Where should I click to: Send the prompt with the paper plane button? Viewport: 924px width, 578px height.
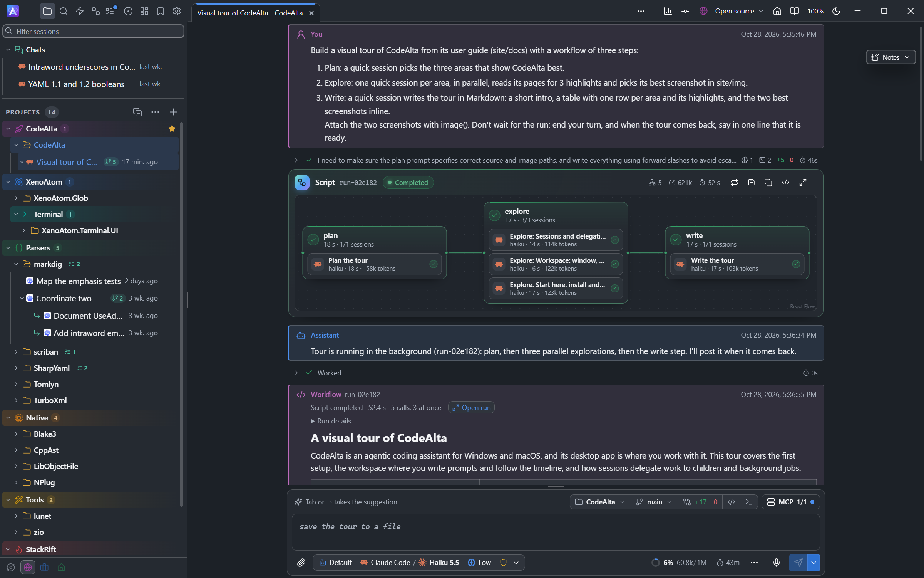tap(798, 563)
